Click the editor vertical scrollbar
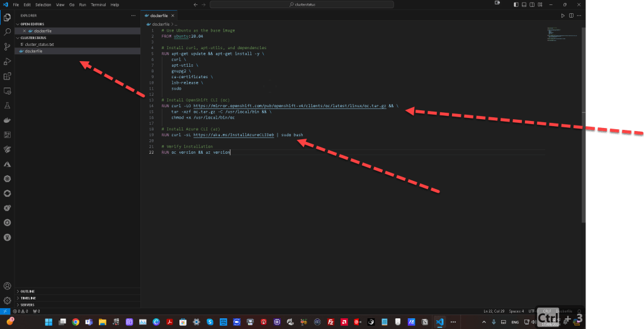The width and height of the screenshot is (644, 329). tap(584, 125)
